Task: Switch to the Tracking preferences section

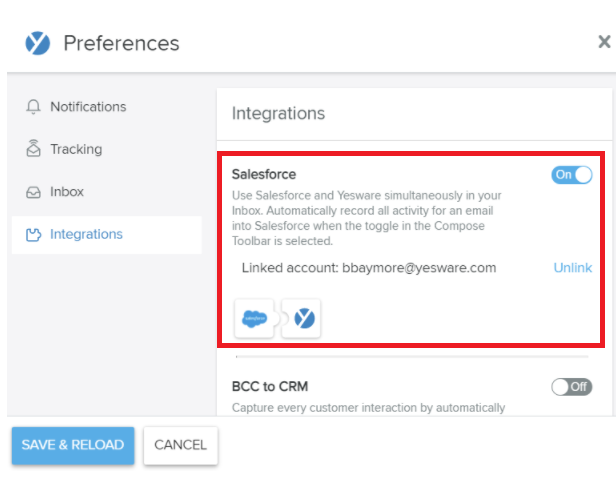Action: (x=76, y=149)
